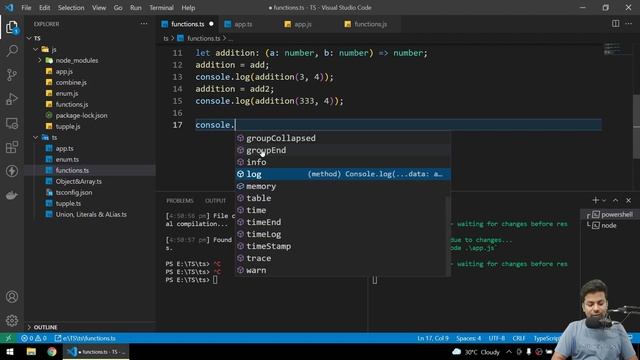Viewport: 640px width, 360px height.
Task: Click Ln 17, Col 9 in status bar
Action: coord(433,338)
